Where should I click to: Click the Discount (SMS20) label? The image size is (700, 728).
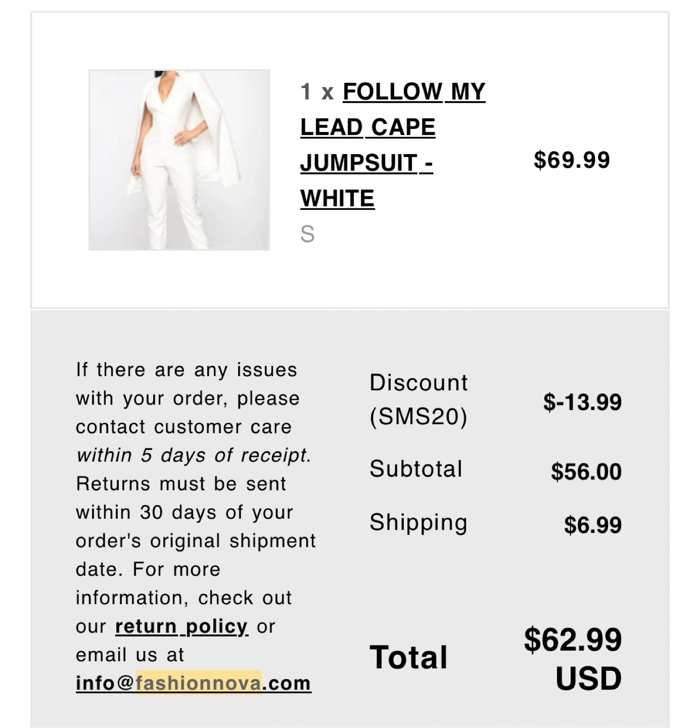(x=418, y=399)
